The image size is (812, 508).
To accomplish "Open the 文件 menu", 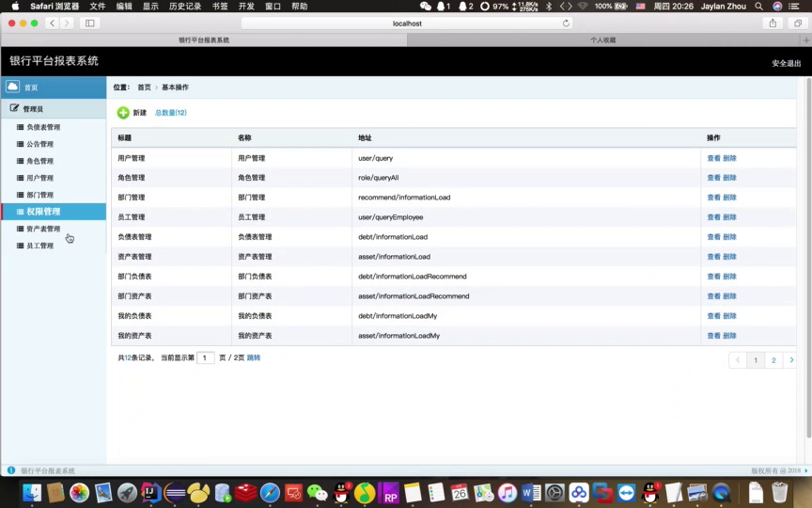I will (98, 7).
